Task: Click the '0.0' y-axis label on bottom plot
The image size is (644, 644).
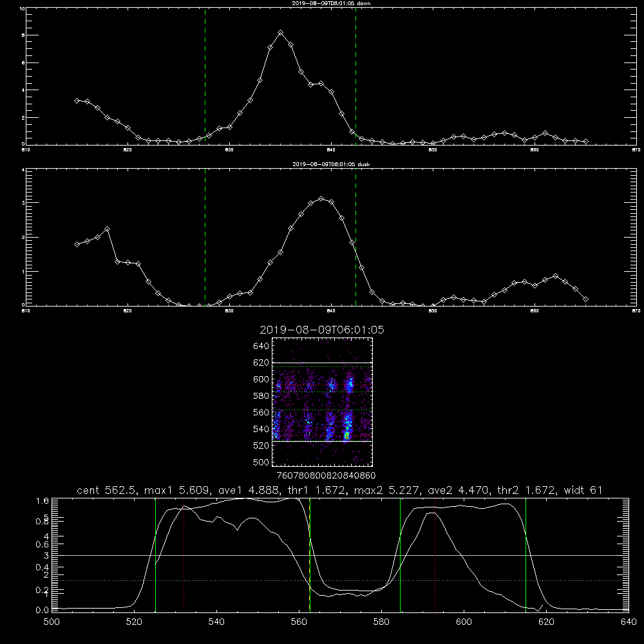Action: tap(43, 611)
